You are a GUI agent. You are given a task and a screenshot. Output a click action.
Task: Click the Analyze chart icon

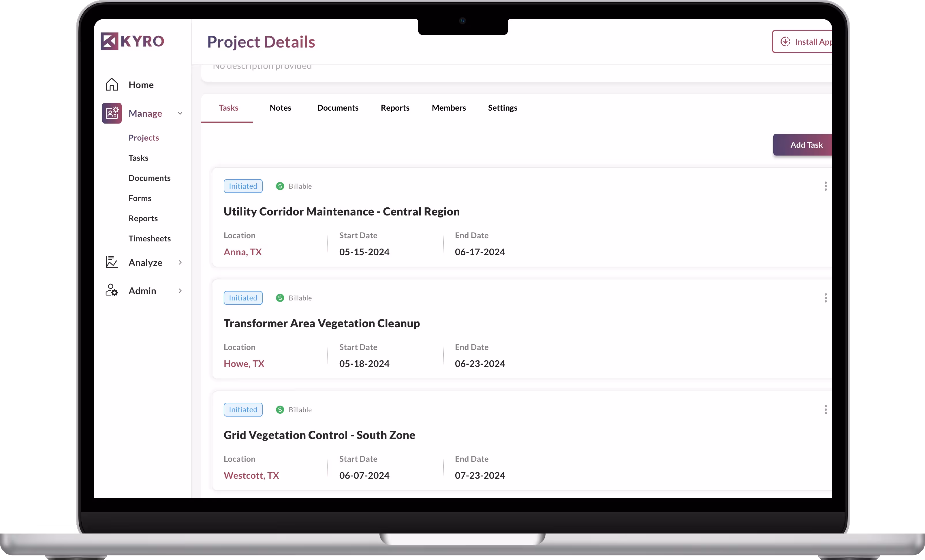coord(112,262)
